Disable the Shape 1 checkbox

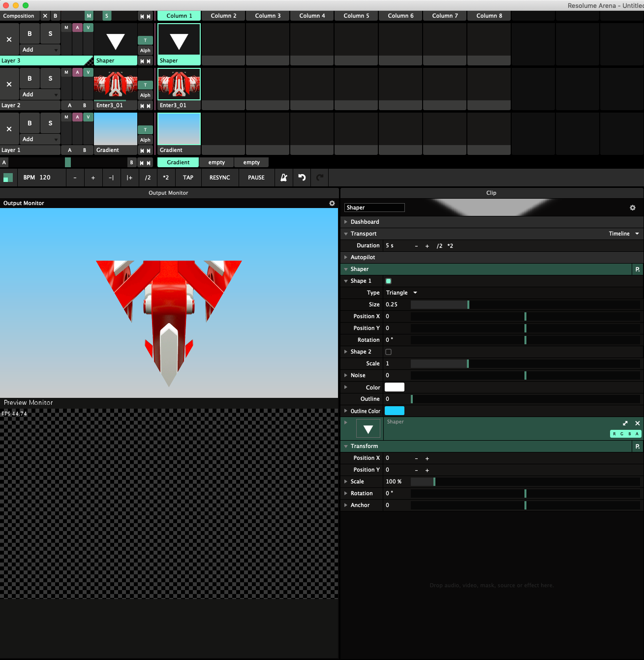[389, 281]
